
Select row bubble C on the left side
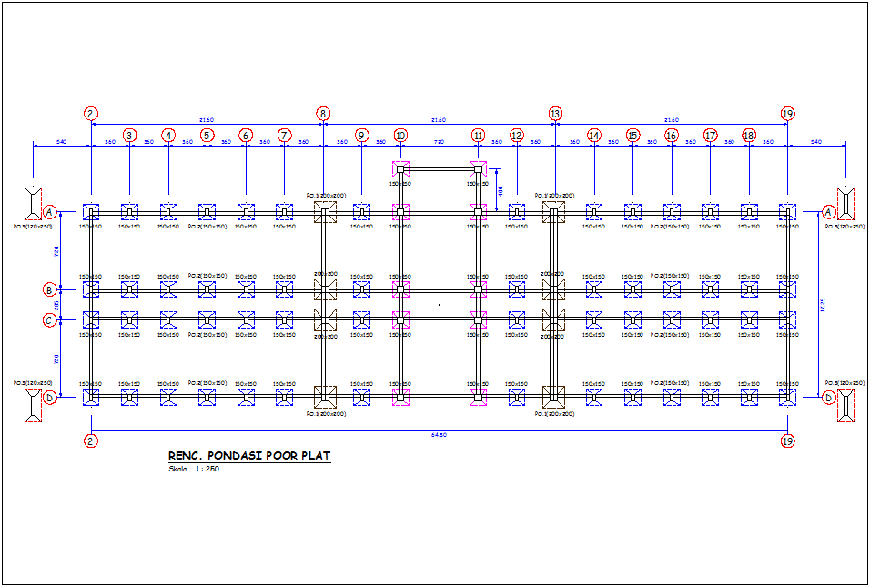(50, 319)
